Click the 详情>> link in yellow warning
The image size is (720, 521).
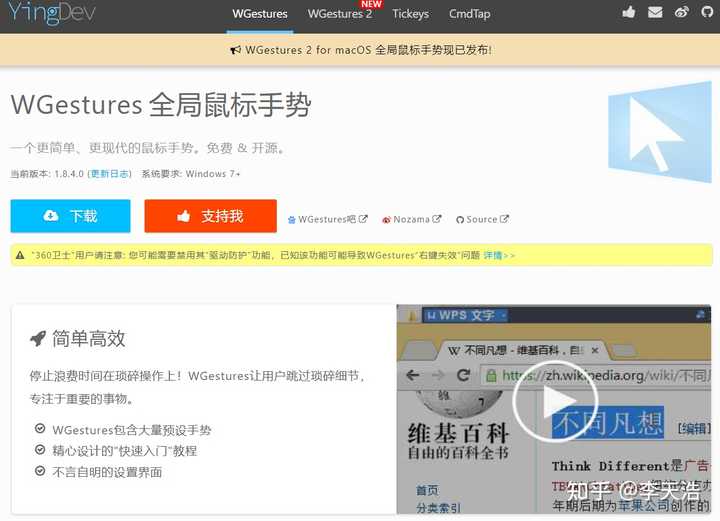pos(499,255)
